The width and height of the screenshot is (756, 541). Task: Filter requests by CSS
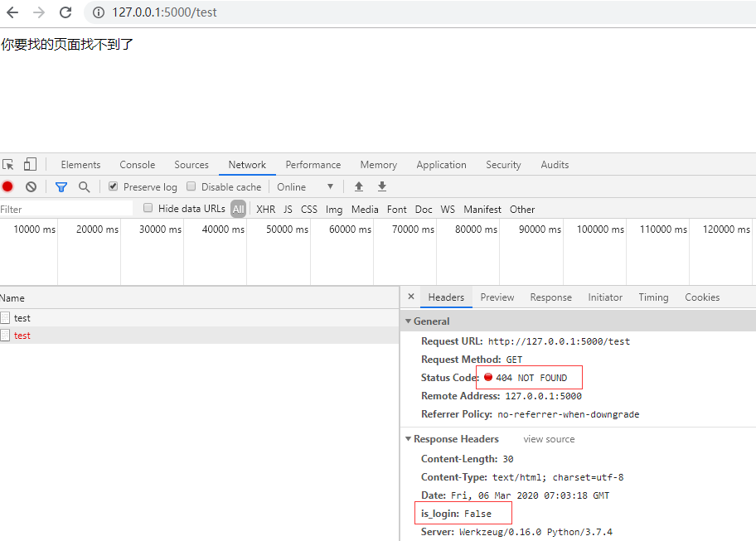pyautogui.click(x=309, y=209)
